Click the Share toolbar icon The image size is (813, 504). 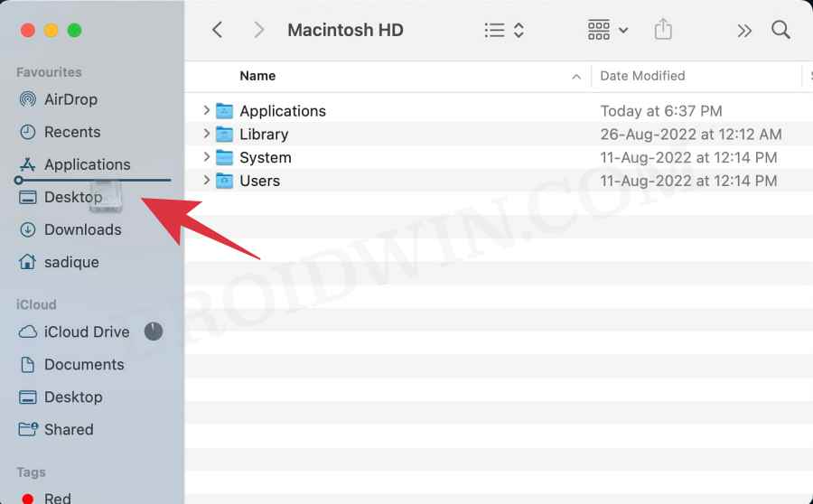pos(663,30)
